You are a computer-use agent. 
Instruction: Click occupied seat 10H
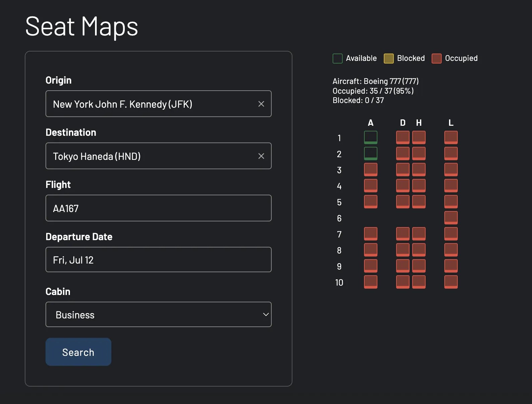pyautogui.click(x=419, y=282)
